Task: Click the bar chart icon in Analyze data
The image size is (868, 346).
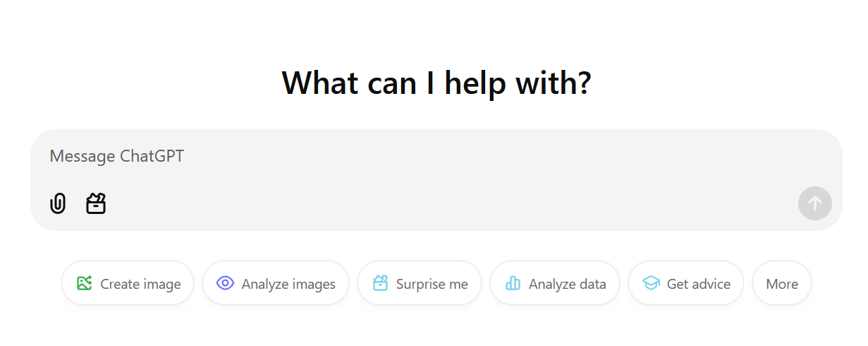Action: tap(513, 283)
